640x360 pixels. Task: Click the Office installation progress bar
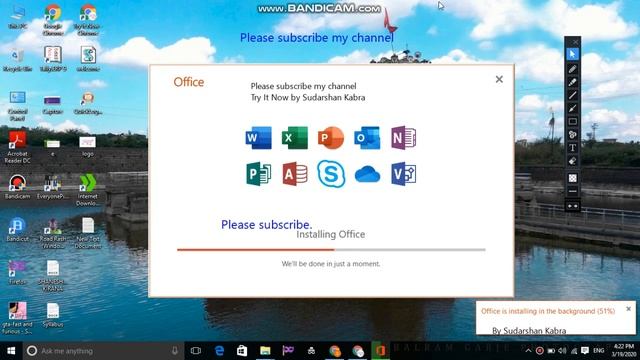(x=331, y=249)
